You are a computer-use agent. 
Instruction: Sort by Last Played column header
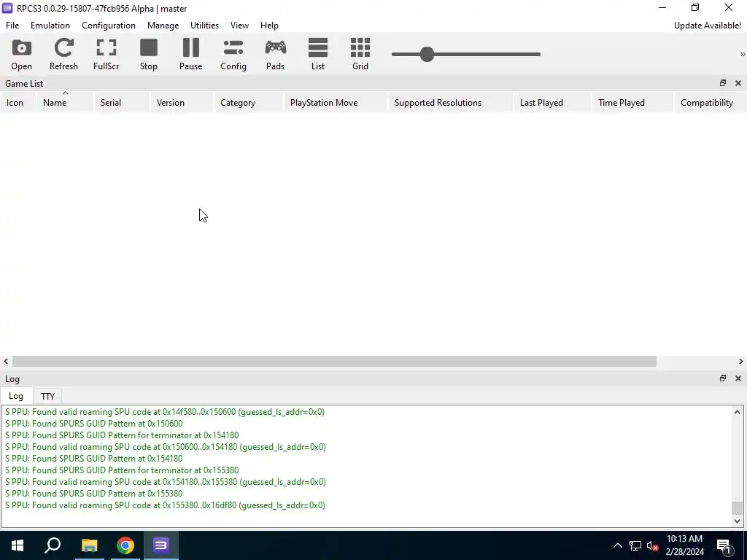552,102
